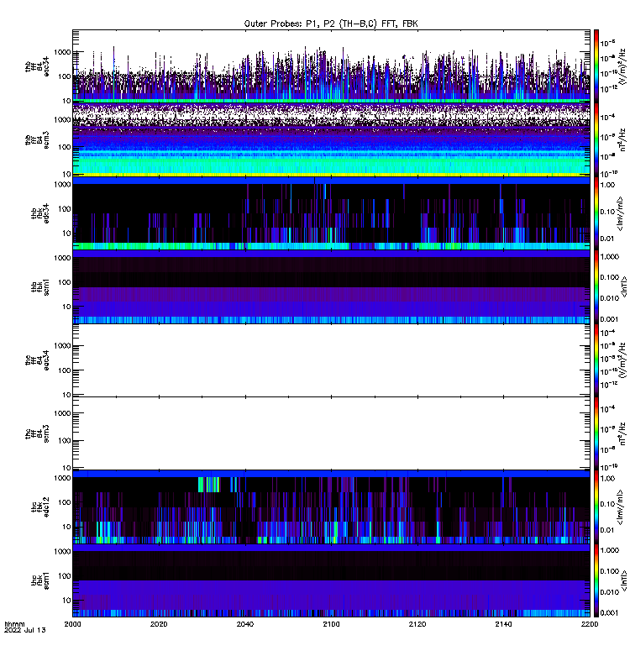
Task: Click the thc fbk edc12 spectrogram panel
Action: [x=331, y=507]
